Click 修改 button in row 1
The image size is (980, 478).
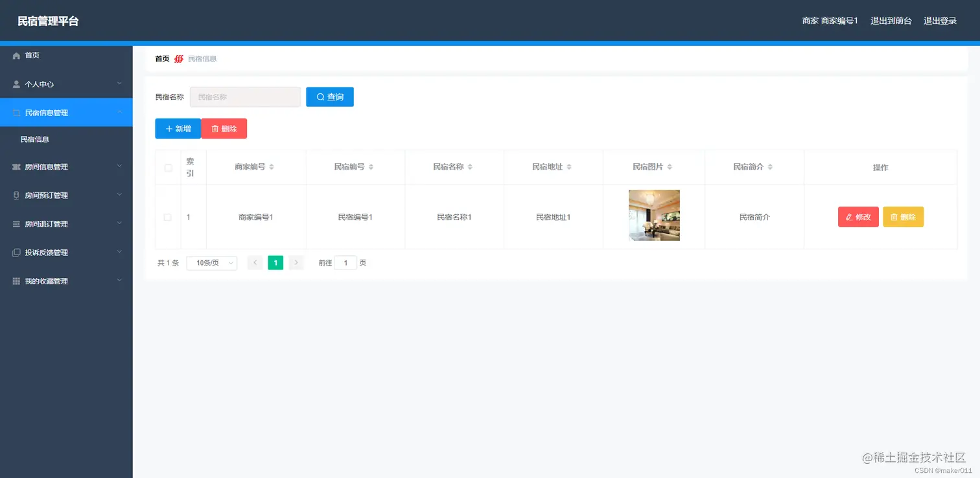coord(858,217)
